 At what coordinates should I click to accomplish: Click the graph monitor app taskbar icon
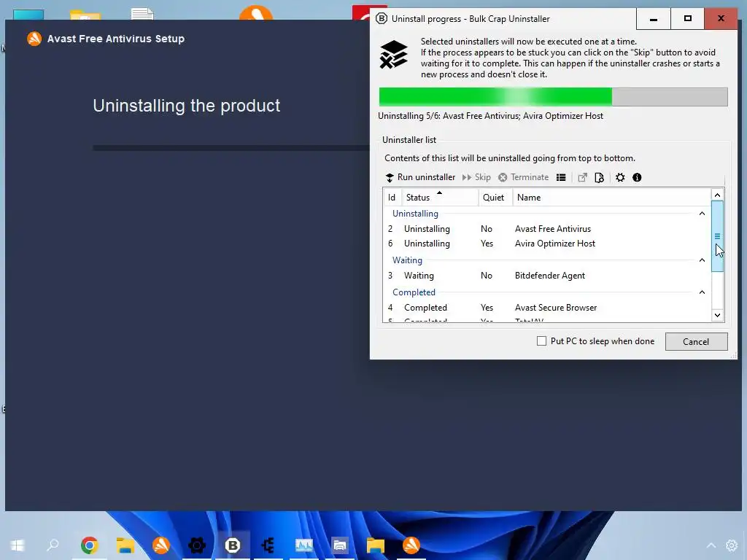304,545
